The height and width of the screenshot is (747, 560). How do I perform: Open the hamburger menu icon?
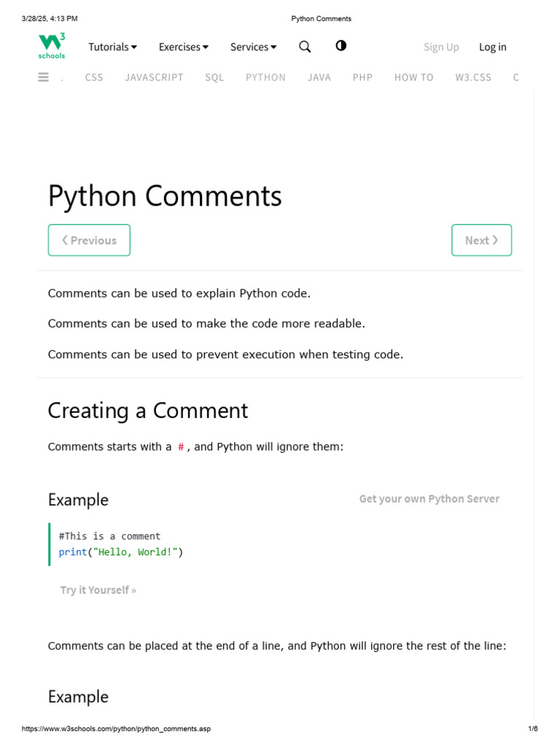click(44, 77)
